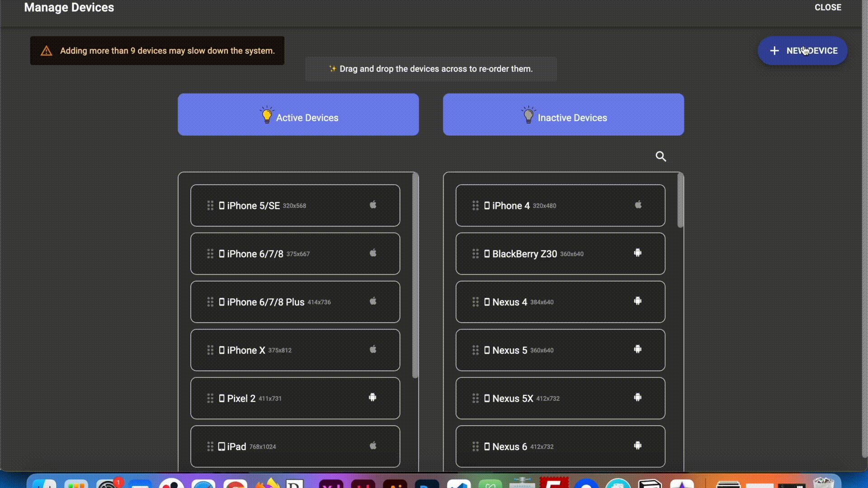This screenshot has width=868, height=488.
Task: Click the active devices list scrollbar
Action: click(415, 276)
